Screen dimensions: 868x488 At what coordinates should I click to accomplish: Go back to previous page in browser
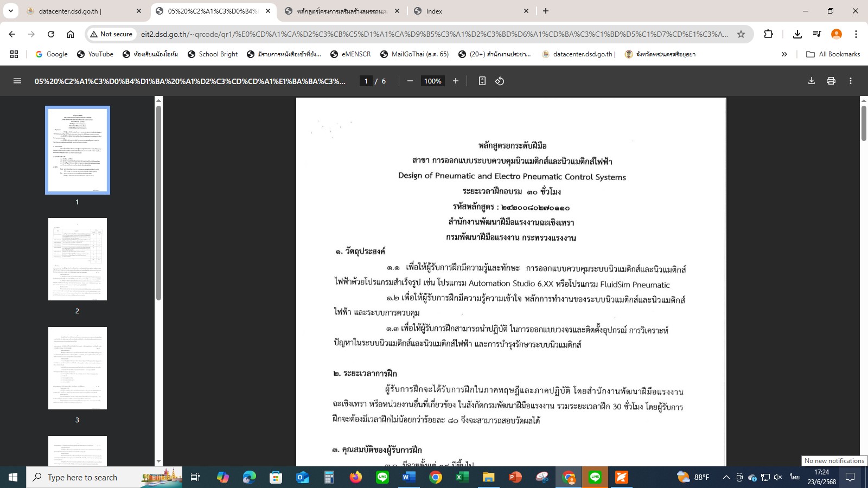coord(12,34)
